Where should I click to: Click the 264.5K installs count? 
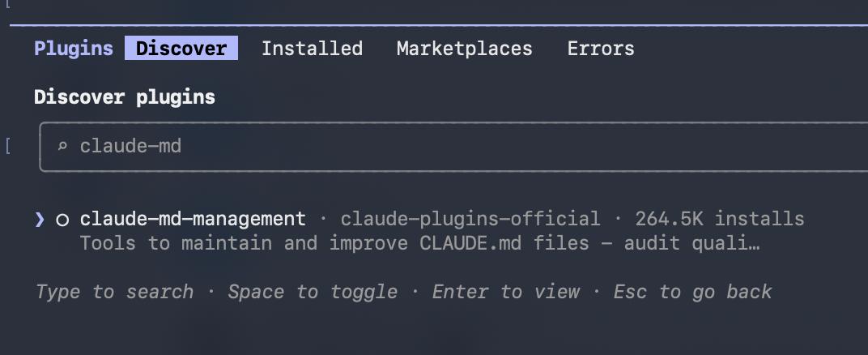720,219
